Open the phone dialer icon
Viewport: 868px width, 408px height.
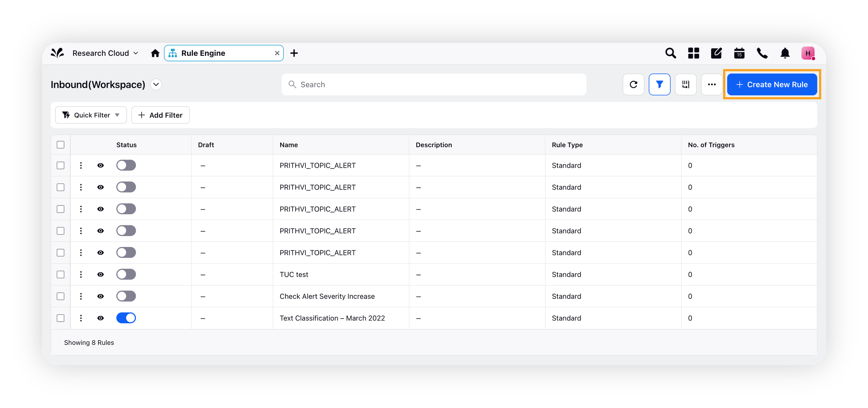point(762,53)
